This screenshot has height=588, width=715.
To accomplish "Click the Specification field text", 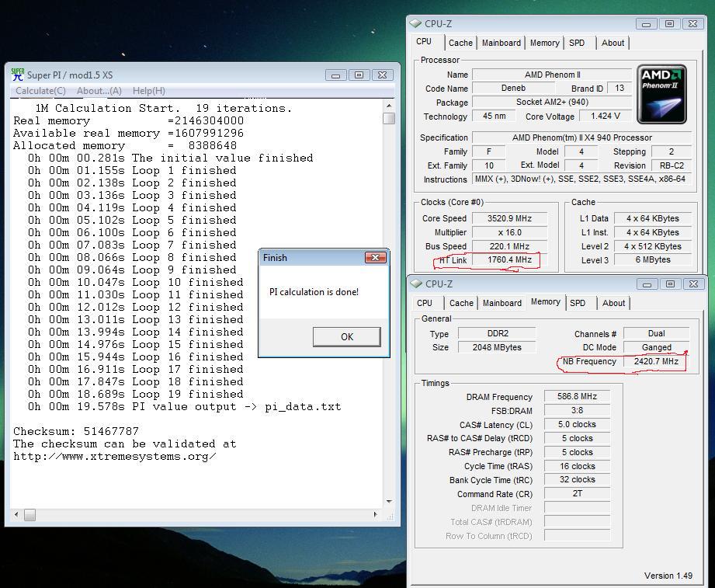I will [581, 137].
